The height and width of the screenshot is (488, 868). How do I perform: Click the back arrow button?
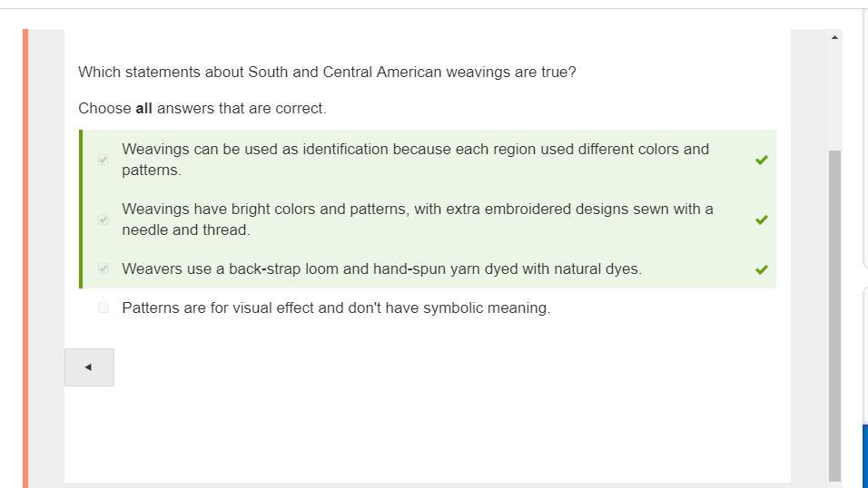89,367
